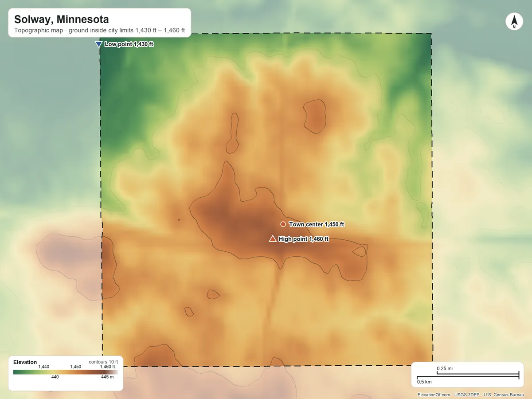Click the high point triangle marker

273,239
